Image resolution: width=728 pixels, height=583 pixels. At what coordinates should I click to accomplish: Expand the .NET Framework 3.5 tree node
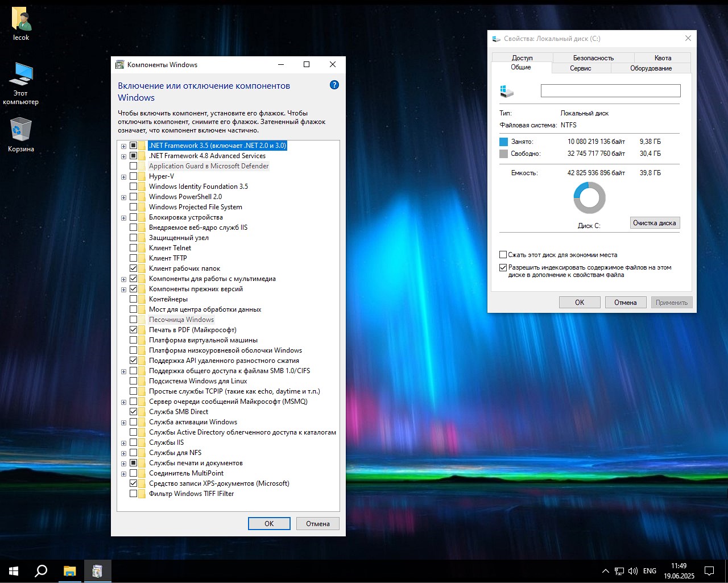(x=123, y=146)
